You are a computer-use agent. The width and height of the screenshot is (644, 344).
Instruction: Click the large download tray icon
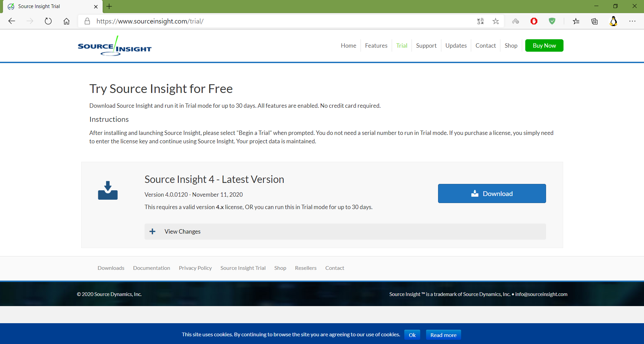click(108, 190)
